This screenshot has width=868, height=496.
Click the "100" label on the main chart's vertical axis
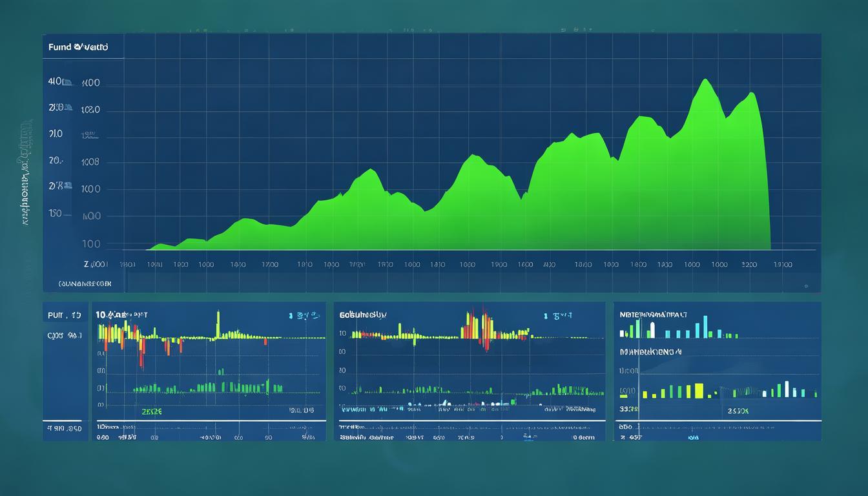click(x=91, y=243)
